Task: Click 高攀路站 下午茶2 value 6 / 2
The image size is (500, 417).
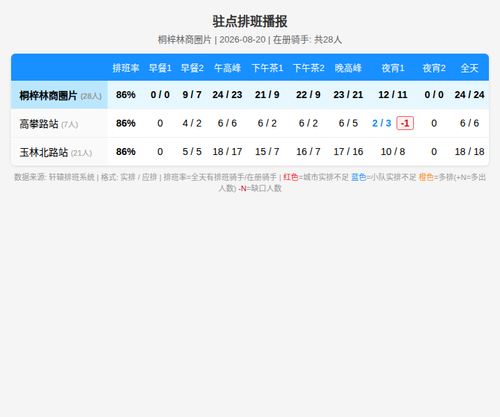Action: click(308, 123)
